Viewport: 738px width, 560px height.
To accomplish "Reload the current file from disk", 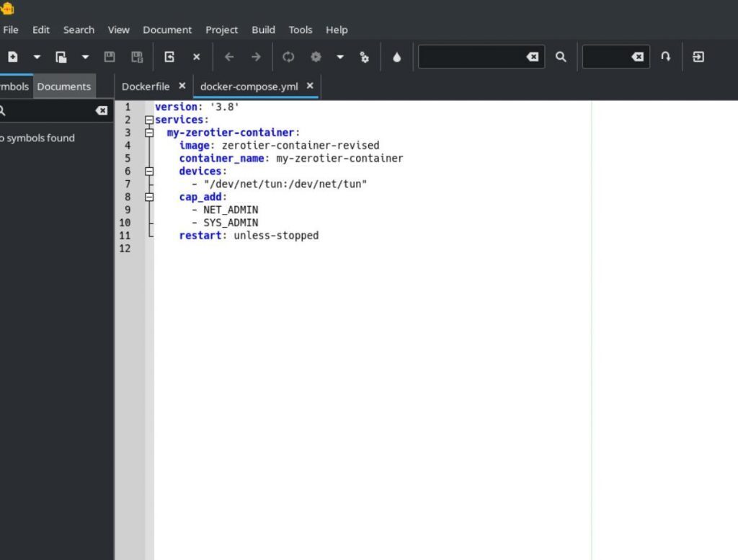I will tap(168, 56).
